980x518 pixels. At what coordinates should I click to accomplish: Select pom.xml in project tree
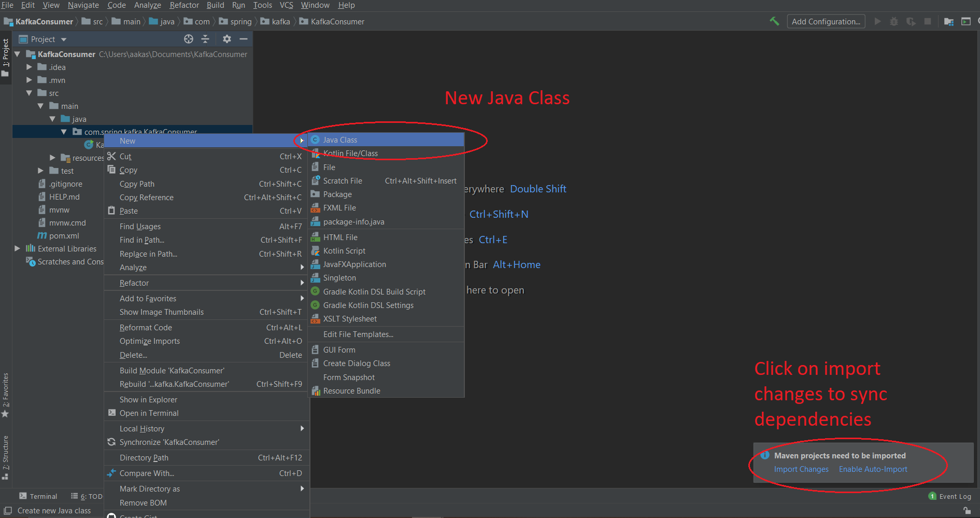(64, 236)
